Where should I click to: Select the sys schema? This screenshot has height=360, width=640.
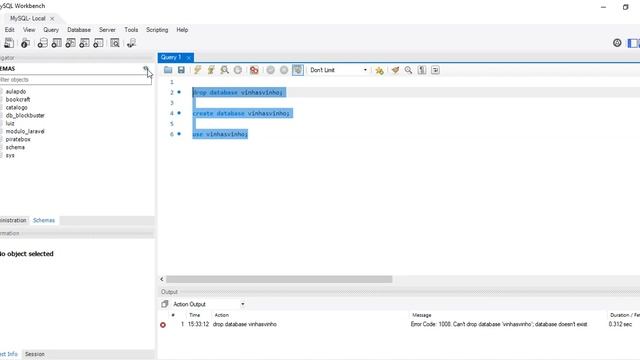click(x=10, y=155)
